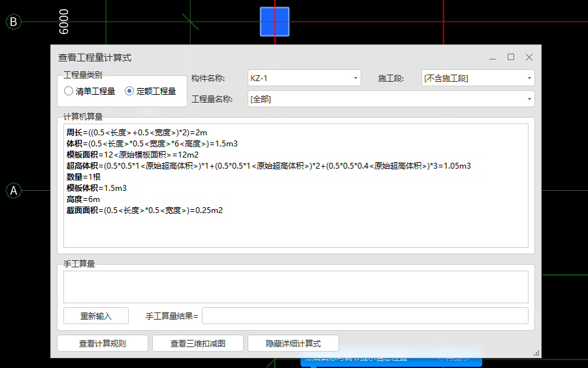Click 隐藏详细计算式 button

coord(293,343)
